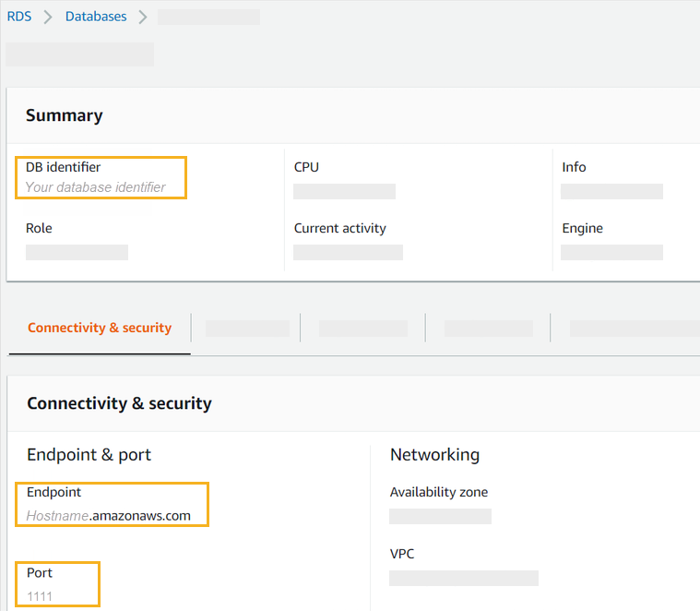700x611 pixels.
Task: Click the Connectivity & security section heading
Action: click(x=119, y=403)
